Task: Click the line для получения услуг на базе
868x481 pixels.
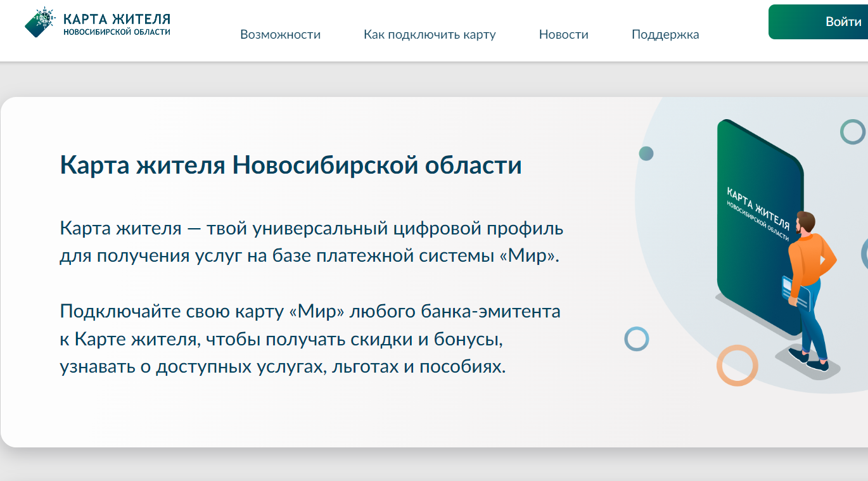Action: 310,257
